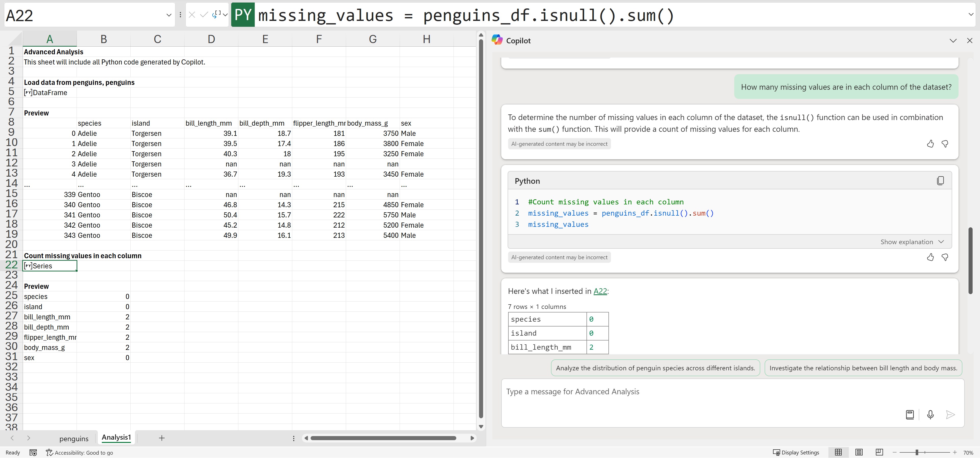Click the send message arrow
Image resolution: width=980 pixels, height=458 pixels.
coord(950,414)
